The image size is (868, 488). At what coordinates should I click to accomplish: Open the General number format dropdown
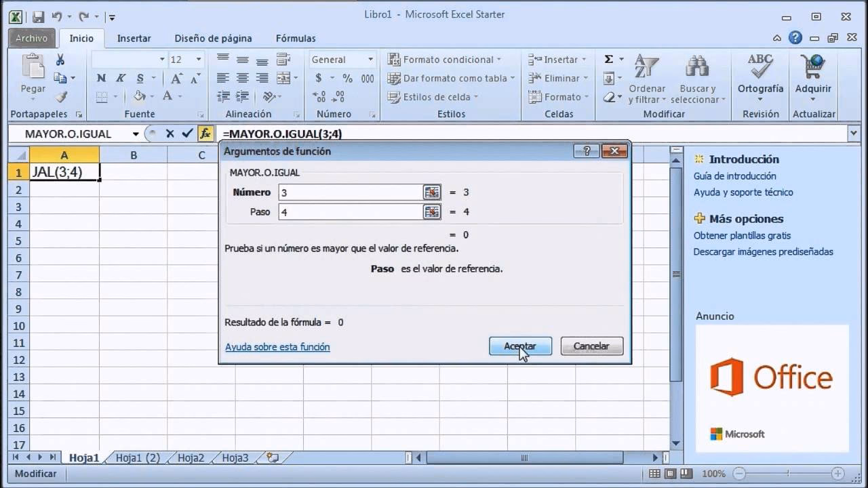[370, 59]
